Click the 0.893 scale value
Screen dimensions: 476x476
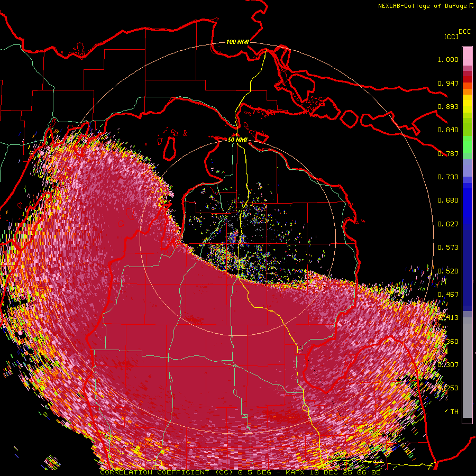(x=448, y=106)
